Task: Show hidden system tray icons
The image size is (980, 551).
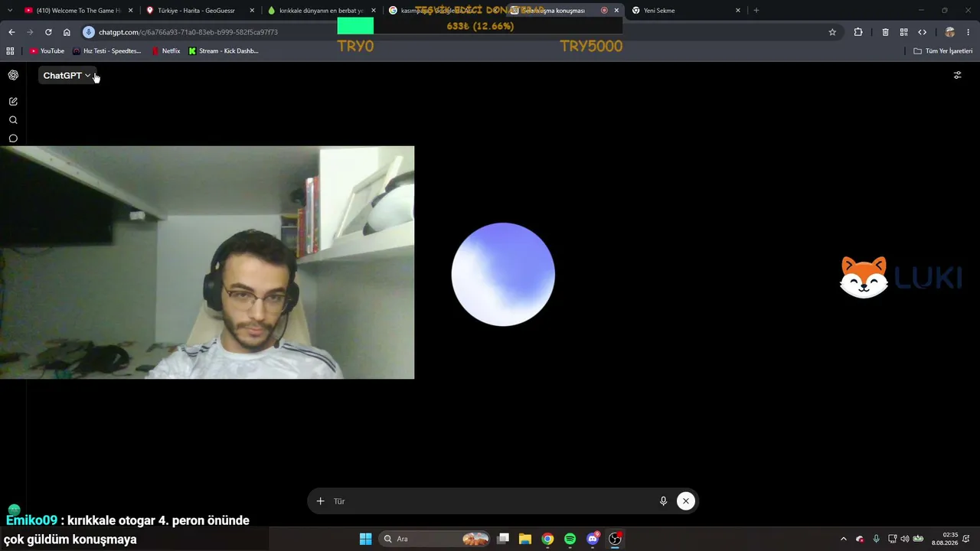Action: click(844, 539)
